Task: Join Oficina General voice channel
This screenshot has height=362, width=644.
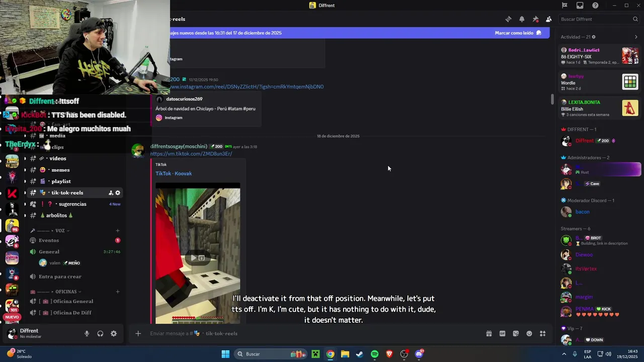Action: [x=74, y=301]
